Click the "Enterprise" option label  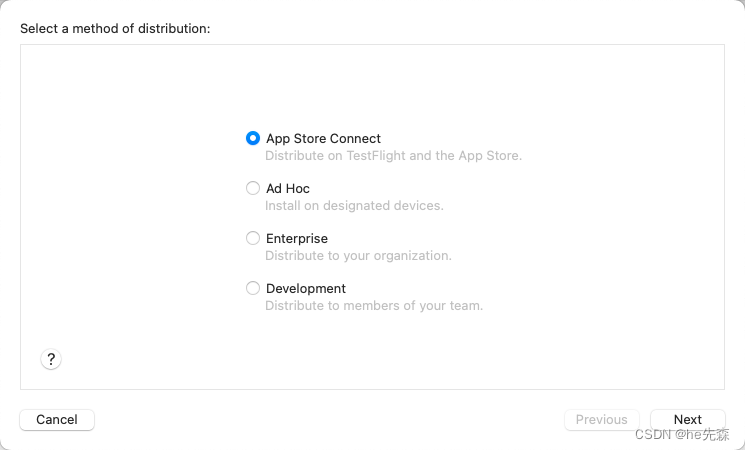[297, 238]
